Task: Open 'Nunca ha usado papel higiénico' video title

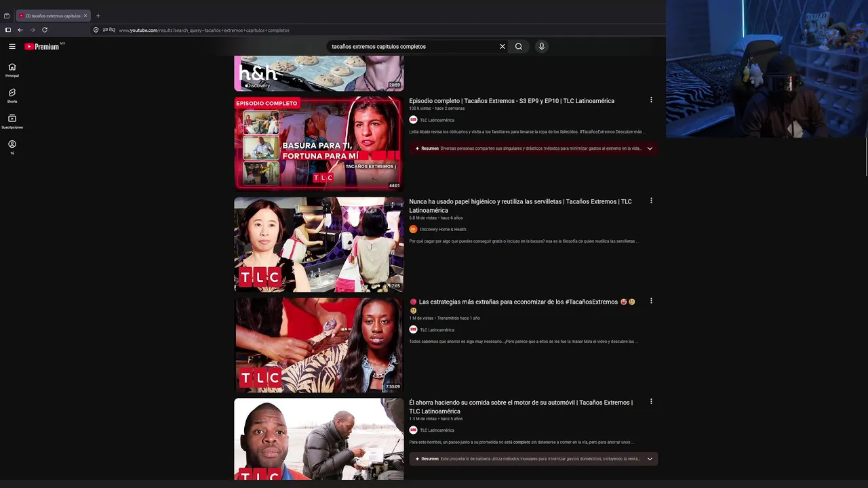Action: [x=520, y=205]
